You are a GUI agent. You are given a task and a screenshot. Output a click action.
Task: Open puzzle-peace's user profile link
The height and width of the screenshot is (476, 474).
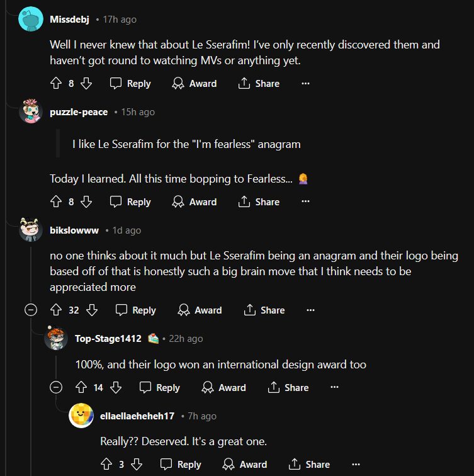(x=79, y=112)
